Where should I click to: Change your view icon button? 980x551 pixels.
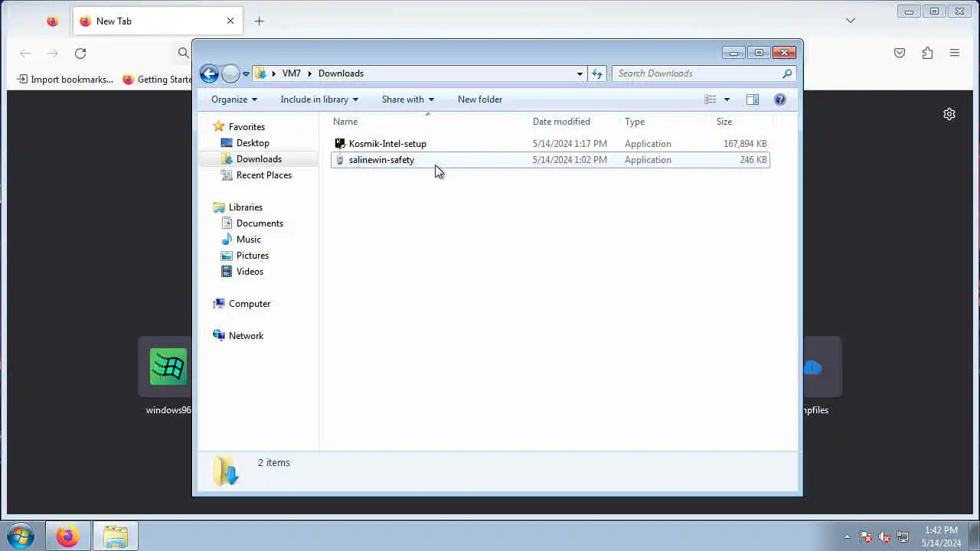point(710,99)
